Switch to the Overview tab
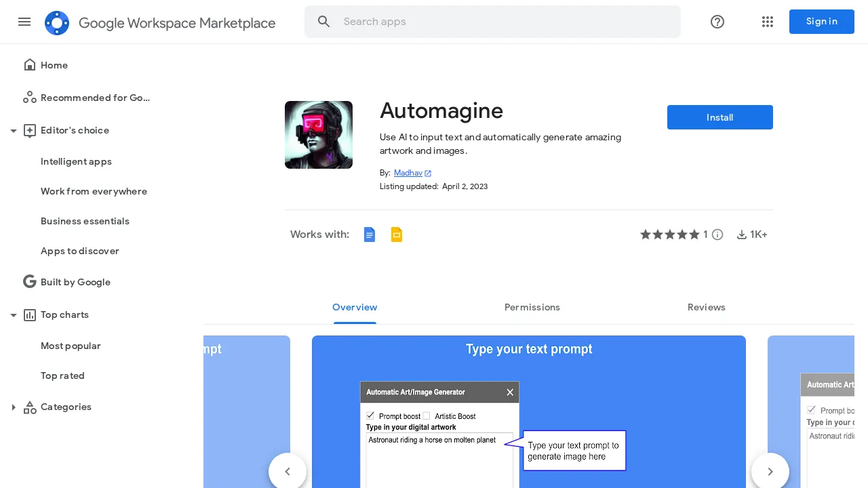The width and height of the screenshot is (868, 488). coord(355,308)
